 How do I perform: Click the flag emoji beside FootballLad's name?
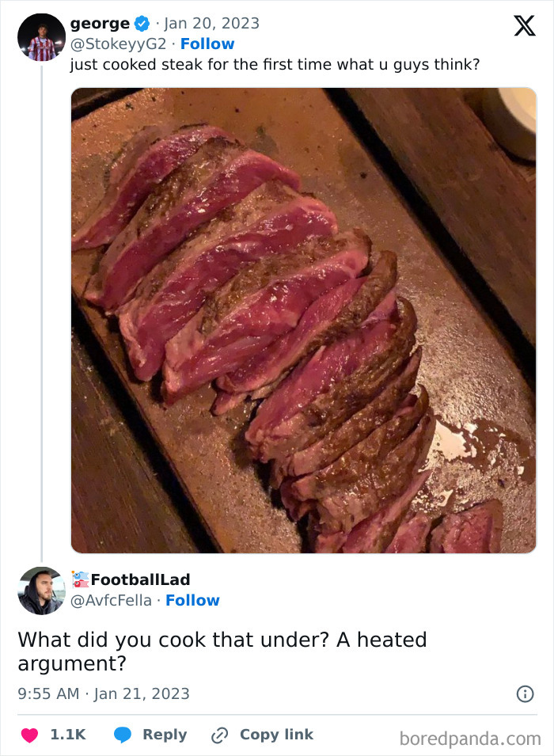point(81,579)
